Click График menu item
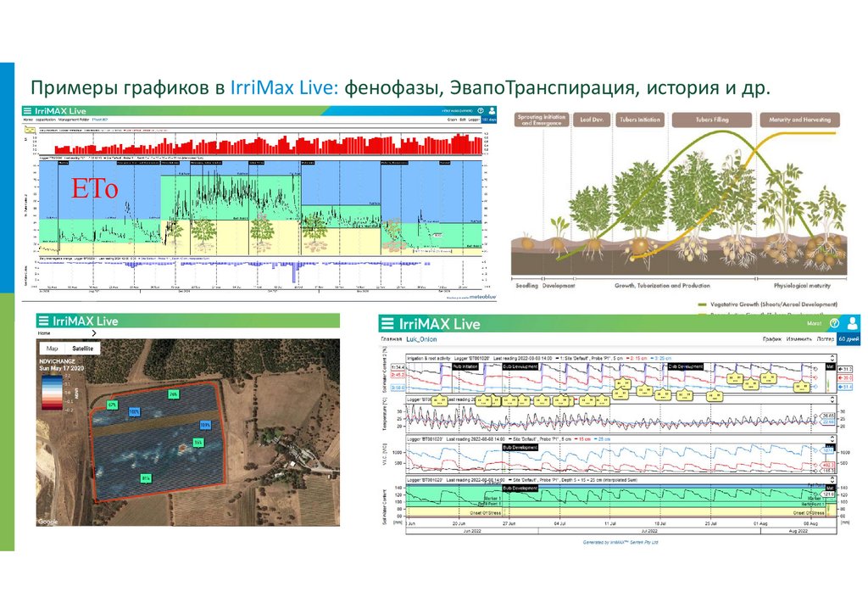 [771, 339]
